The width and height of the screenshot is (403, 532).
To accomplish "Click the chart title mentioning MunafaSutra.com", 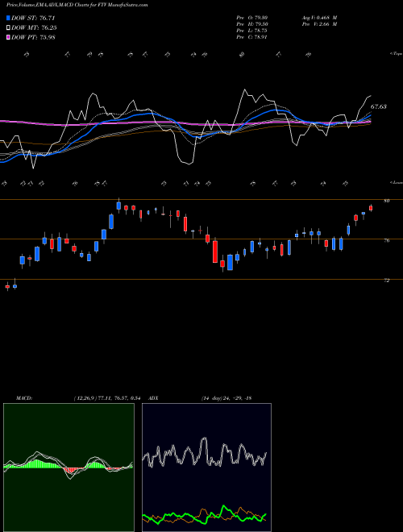I will (x=77, y=5).
